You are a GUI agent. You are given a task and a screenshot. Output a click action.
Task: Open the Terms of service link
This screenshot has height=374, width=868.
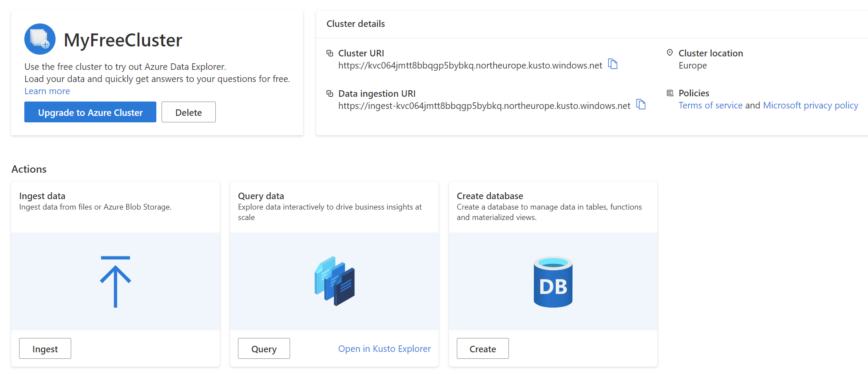pyautogui.click(x=710, y=105)
